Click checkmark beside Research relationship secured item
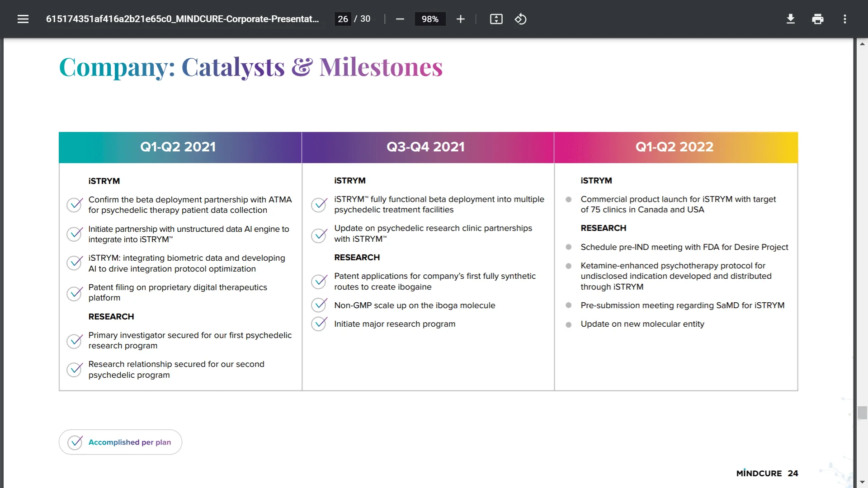This screenshot has height=488, width=868. coord(75,370)
